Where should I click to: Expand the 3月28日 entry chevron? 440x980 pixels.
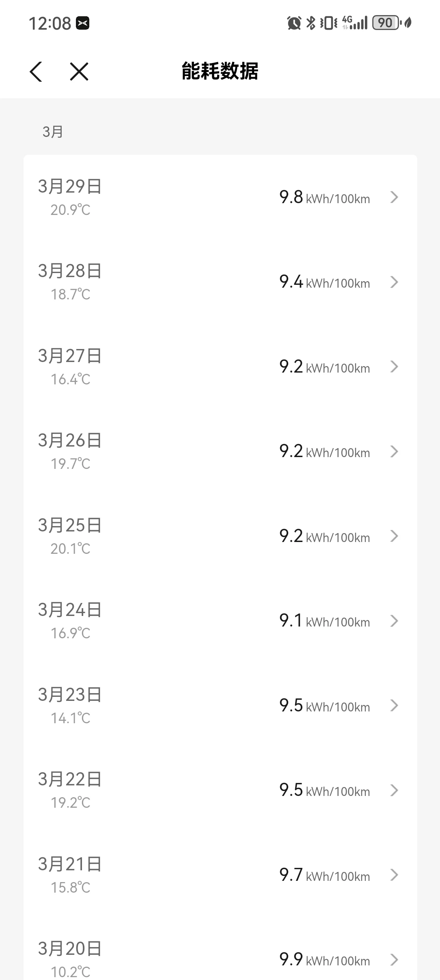pyautogui.click(x=394, y=282)
